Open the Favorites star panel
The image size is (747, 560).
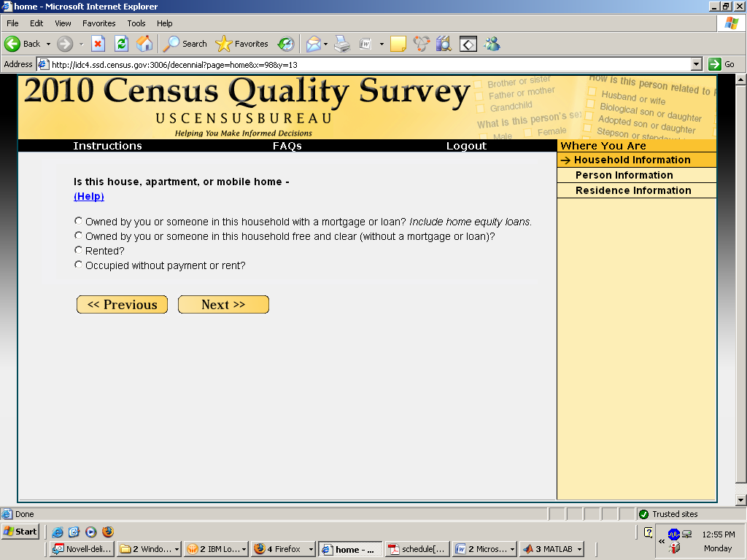[x=243, y=44]
